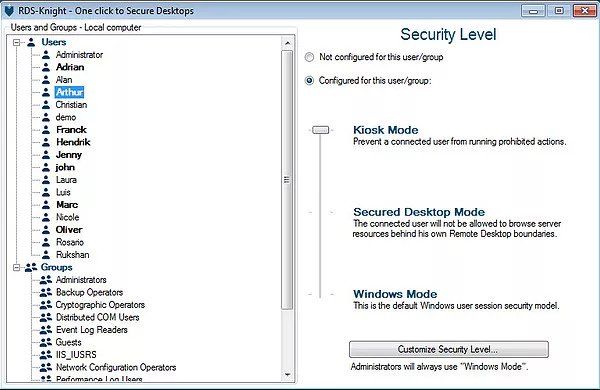
Task: Click the group icon beside Administrators
Action: [46, 280]
